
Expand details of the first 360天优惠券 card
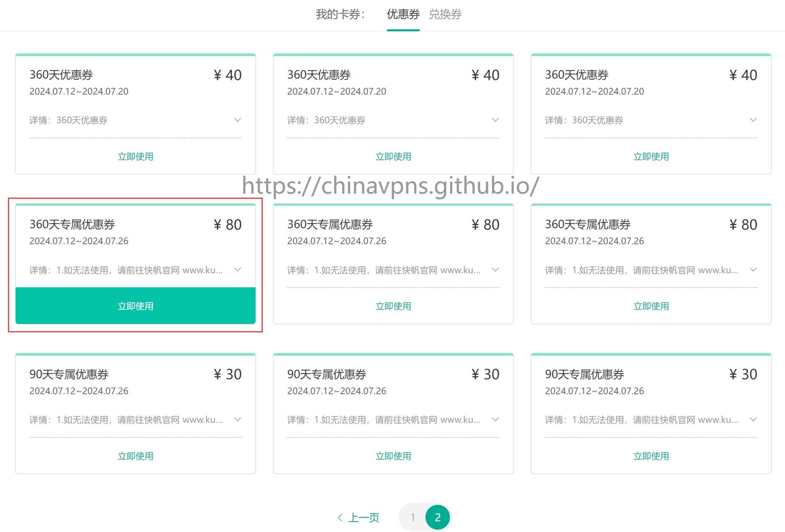point(238,120)
